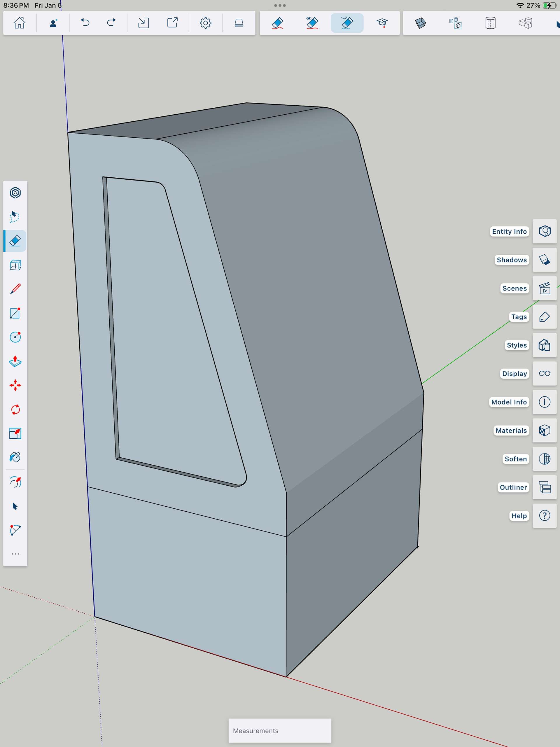
Task: Open the Rectangle shapes tool
Action: pyautogui.click(x=15, y=313)
